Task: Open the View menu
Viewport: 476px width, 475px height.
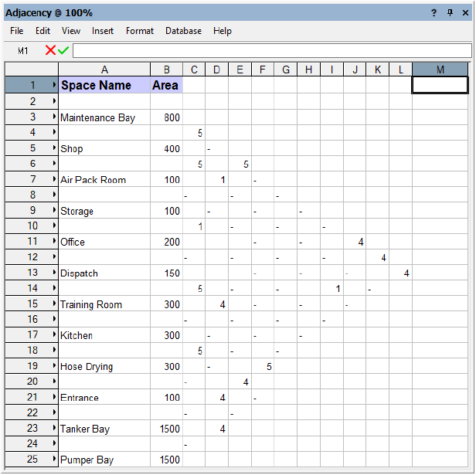Action: [71, 31]
